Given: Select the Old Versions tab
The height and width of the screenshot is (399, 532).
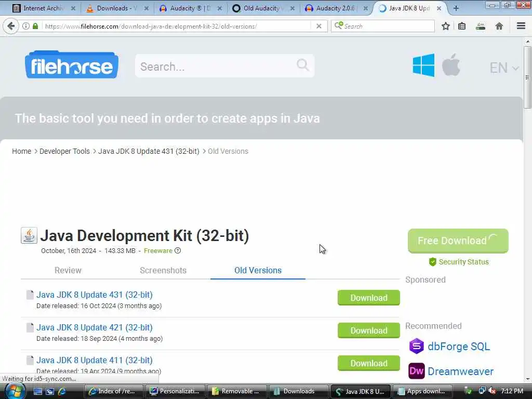Looking at the screenshot, I should (x=258, y=270).
